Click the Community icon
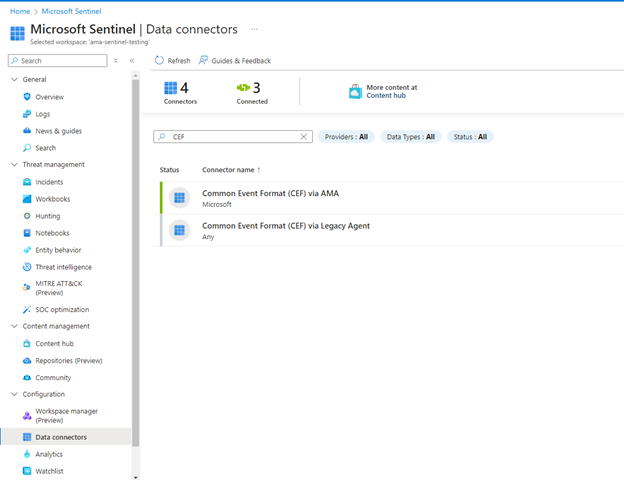Screen dimensions: 624x480 click(27, 377)
